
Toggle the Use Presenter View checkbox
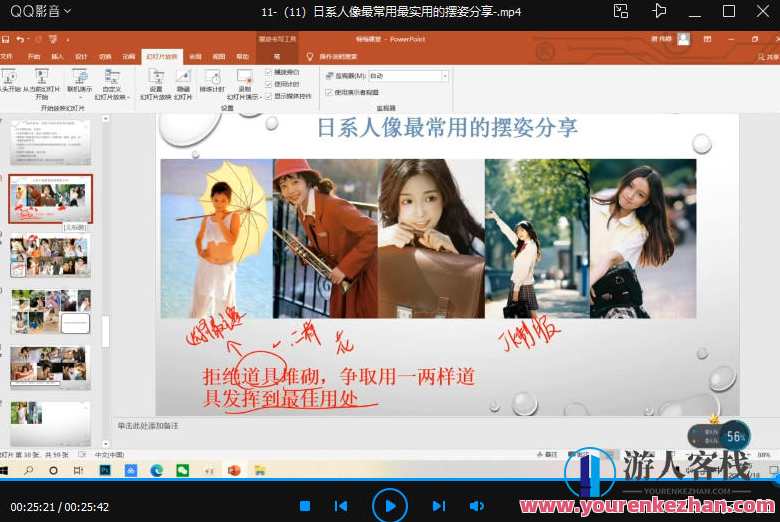tap(330, 91)
